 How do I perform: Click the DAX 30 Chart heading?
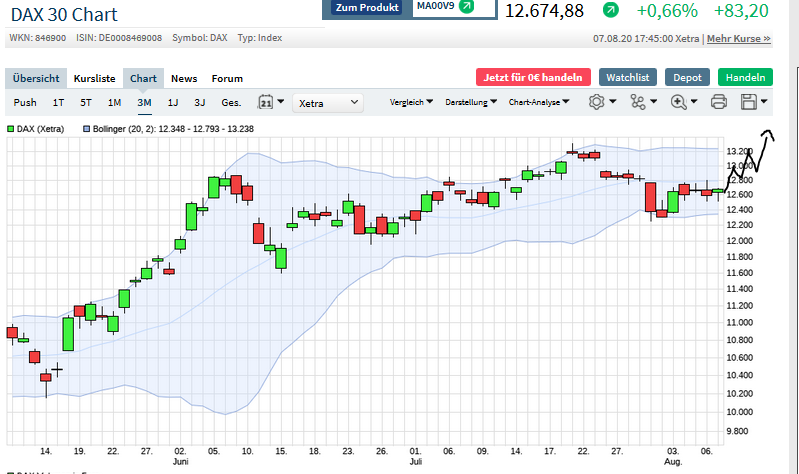click(x=64, y=14)
